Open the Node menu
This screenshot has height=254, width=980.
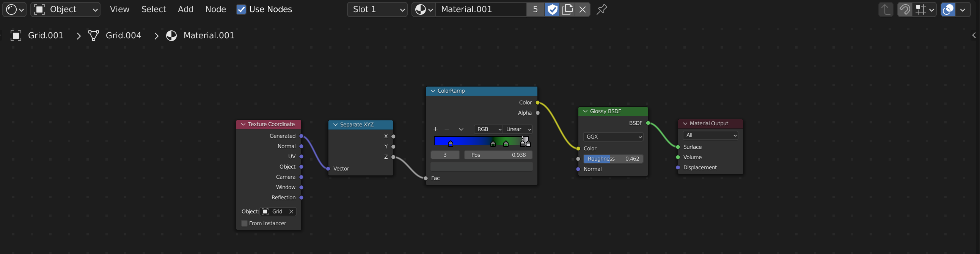(x=215, y=9)
